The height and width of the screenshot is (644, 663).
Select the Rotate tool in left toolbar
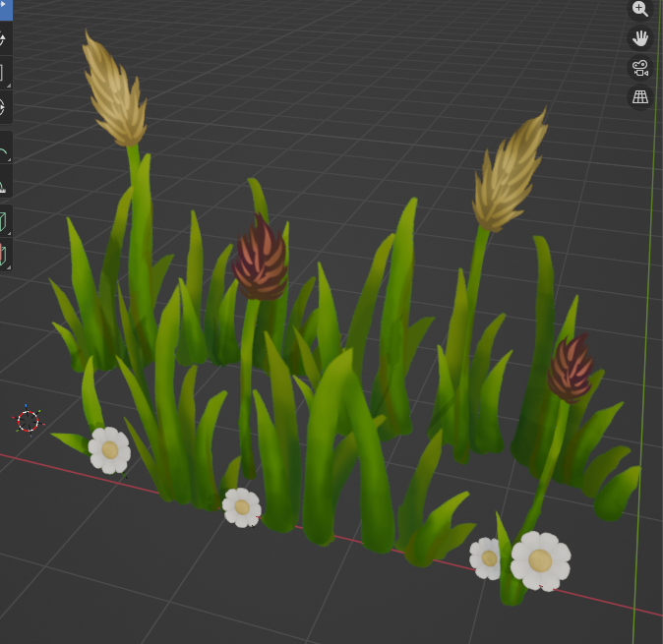click(5, 39)
